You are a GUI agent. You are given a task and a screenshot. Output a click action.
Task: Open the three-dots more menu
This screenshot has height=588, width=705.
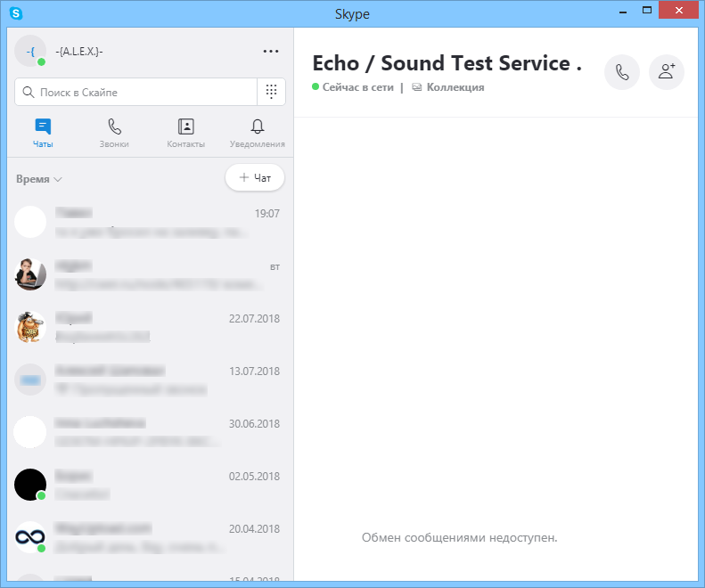tap(271, 52)
